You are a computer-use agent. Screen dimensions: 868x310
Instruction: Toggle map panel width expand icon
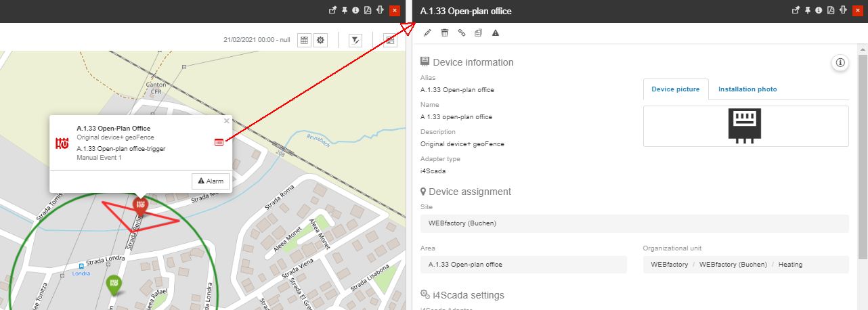coord(380,10)
